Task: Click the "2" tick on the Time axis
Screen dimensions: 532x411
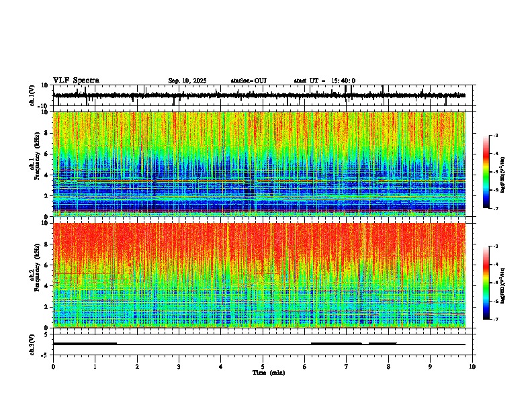Action: pos(137,367)
